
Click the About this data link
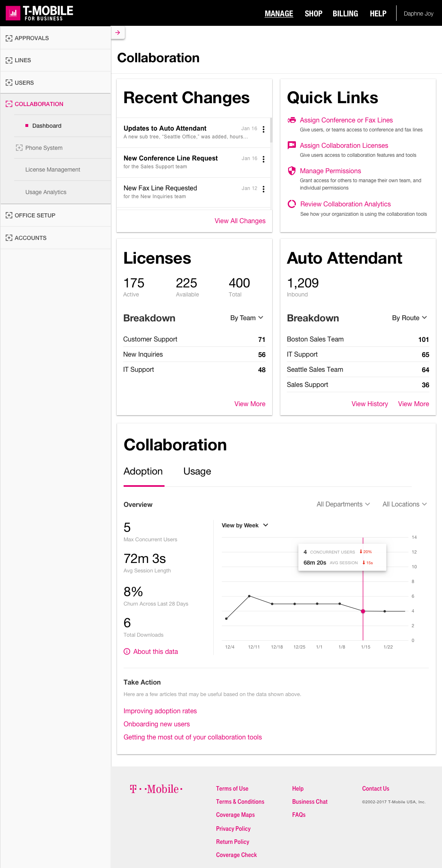pyautogui.click(x=156, y=651)
